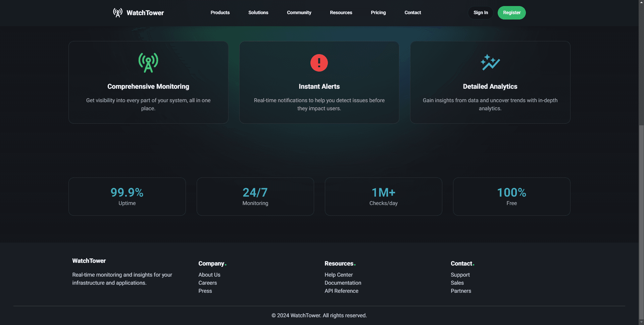Go to API Reference link
This screenshot has height=325, width=644.
[x=341, y=291]
